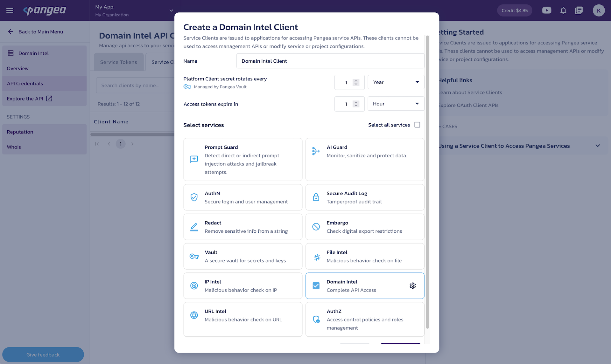Check the Select all services checkbox

pyautogui.click(x=417, y=125)
